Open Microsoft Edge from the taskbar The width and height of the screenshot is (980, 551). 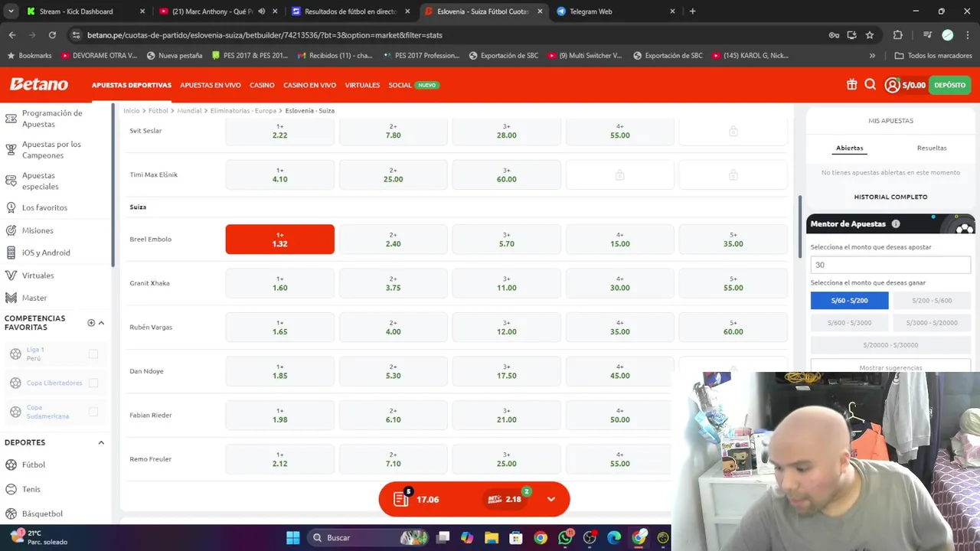click(614, 538)
